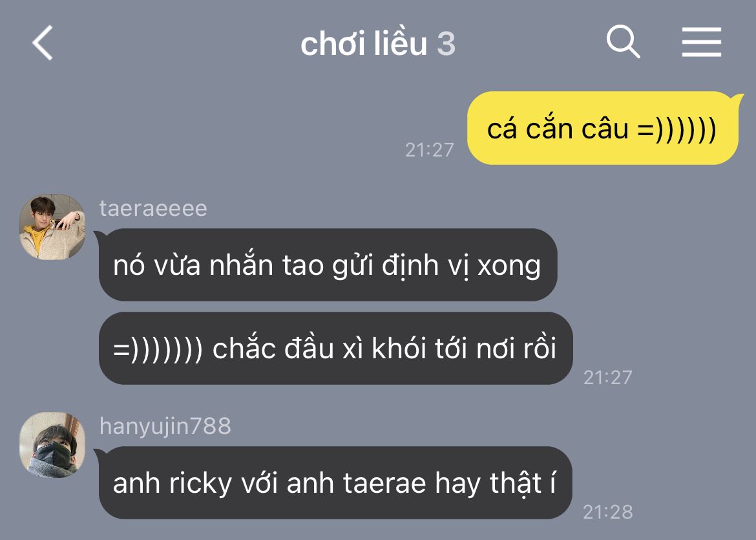Tap the username hanyujin788

coord(165,427)
